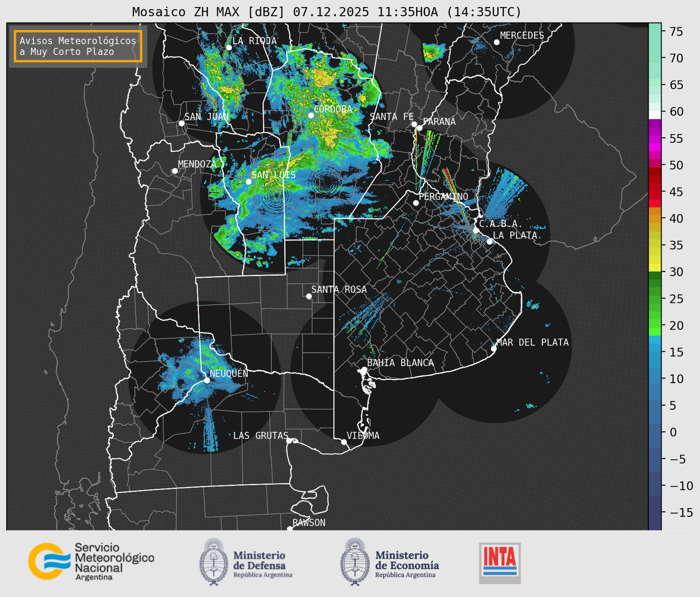Select the Viedma city marker
700x597 pixels.
coord(344,442)
